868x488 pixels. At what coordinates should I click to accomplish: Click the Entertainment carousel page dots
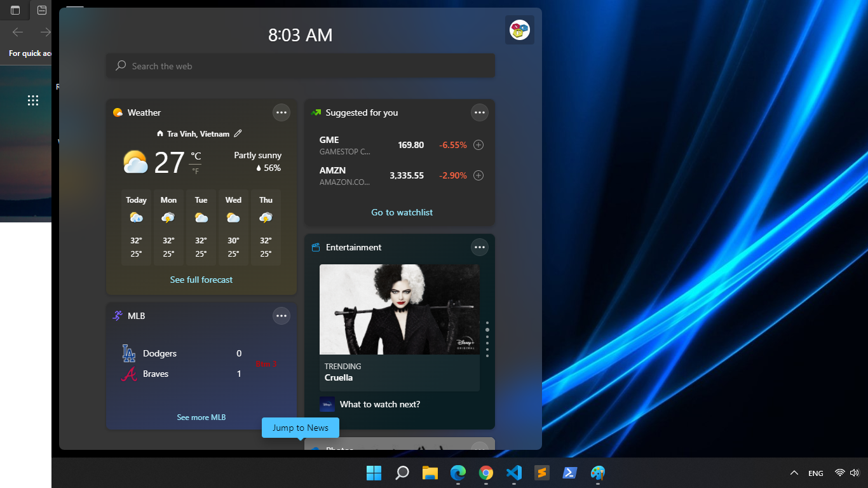pyautogui.click(x=487, y=339)
